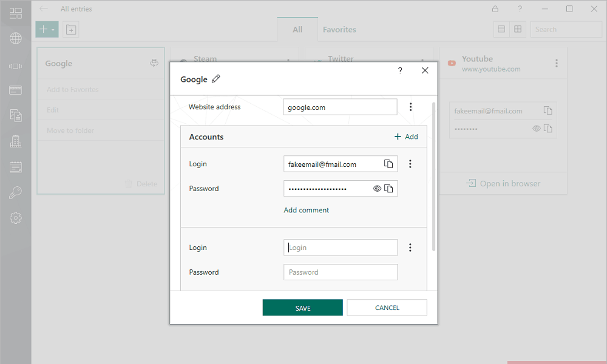
Task: Click the empty Login input field
Action: click(x=341, y=248)
